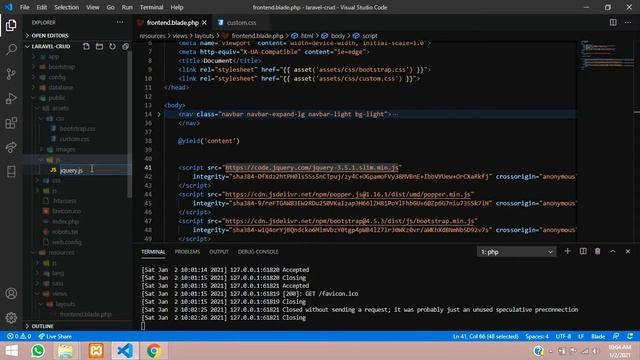Click the bootstrap.min.js CDN link on line 47

349,221
